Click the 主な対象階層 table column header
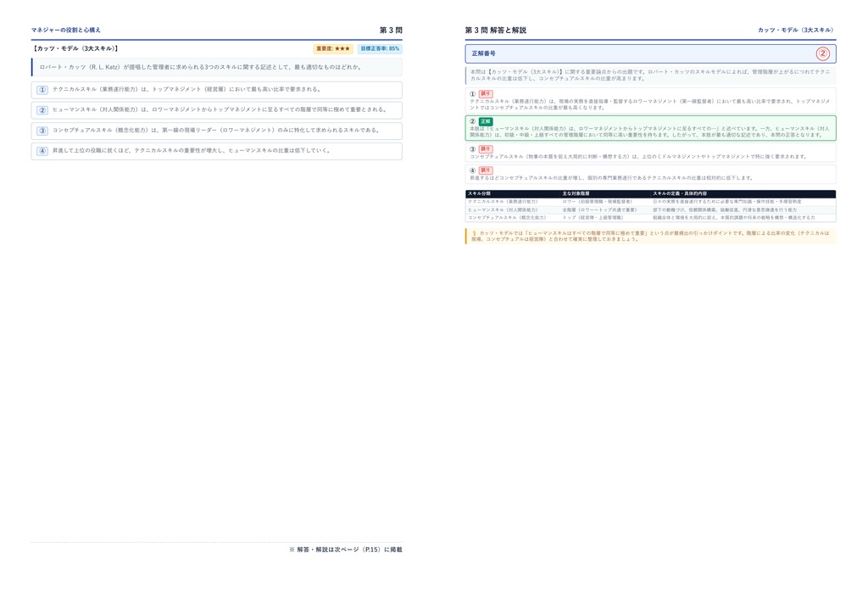 [x=576, y=193]
